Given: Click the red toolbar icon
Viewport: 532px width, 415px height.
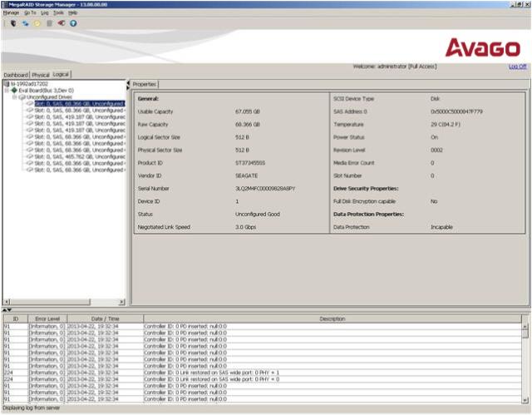Looking at the screenshot, I should 61,23.
